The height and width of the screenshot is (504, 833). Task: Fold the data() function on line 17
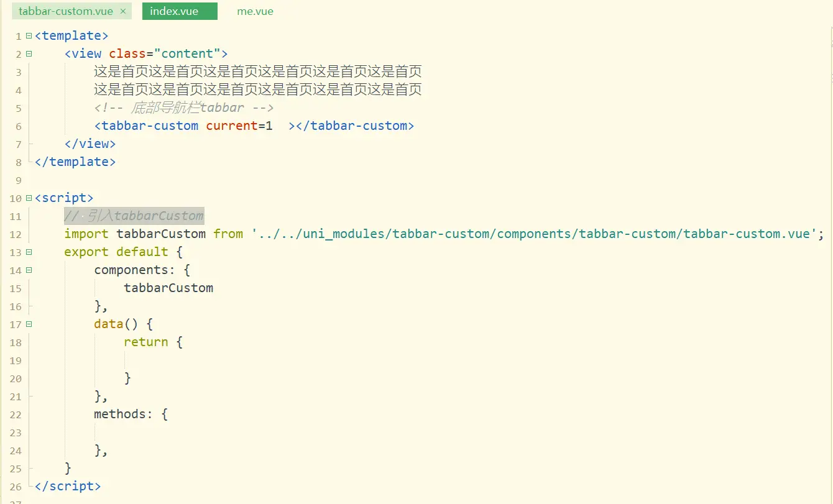point(29,324)
